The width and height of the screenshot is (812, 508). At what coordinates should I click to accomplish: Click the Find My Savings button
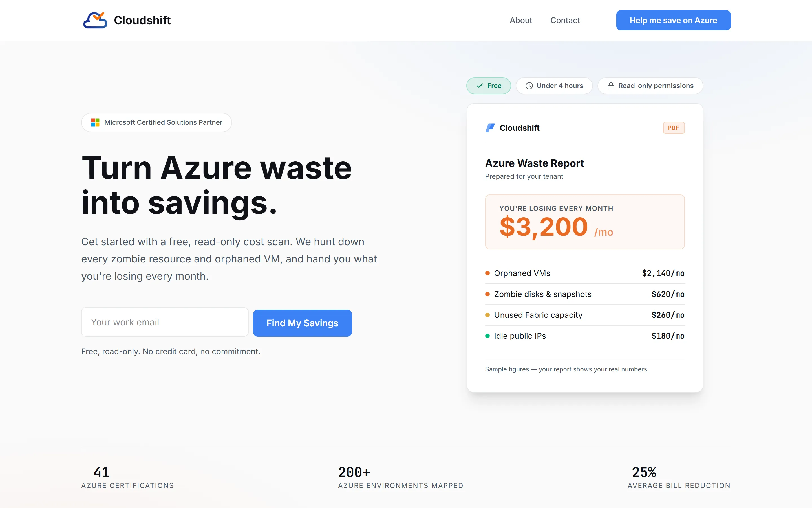[302, 323]
